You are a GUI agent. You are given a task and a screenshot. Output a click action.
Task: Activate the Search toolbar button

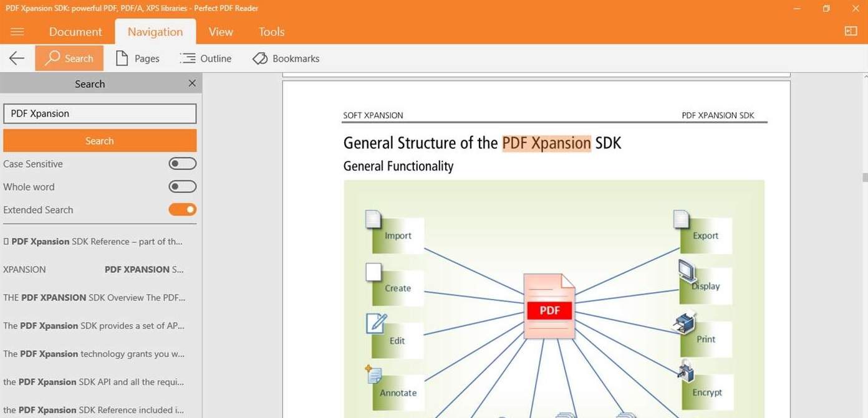pyautogui.click(x=69, y=59)
